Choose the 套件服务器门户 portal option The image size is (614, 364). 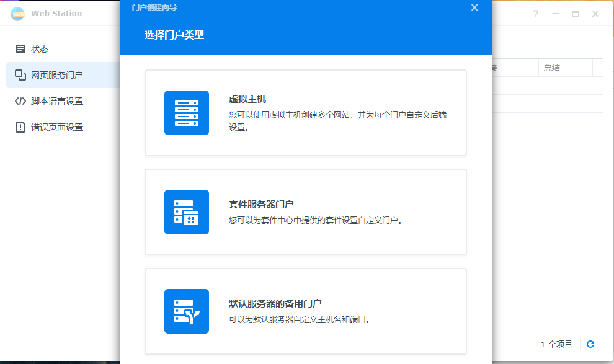click(305, 212)
